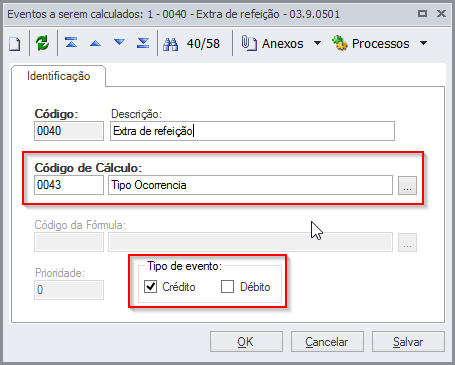Check the Débito checkbox
This screenshot has width=455, height=365.
tap(227, 286)
